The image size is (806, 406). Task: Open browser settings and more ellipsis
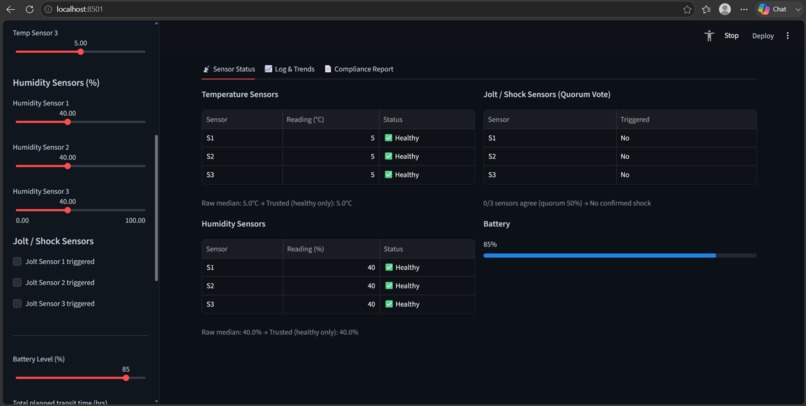[744, 9]
